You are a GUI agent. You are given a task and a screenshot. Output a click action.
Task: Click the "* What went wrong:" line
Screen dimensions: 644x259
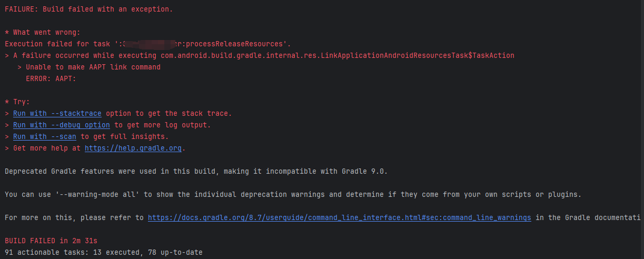(x=42, y=32)
